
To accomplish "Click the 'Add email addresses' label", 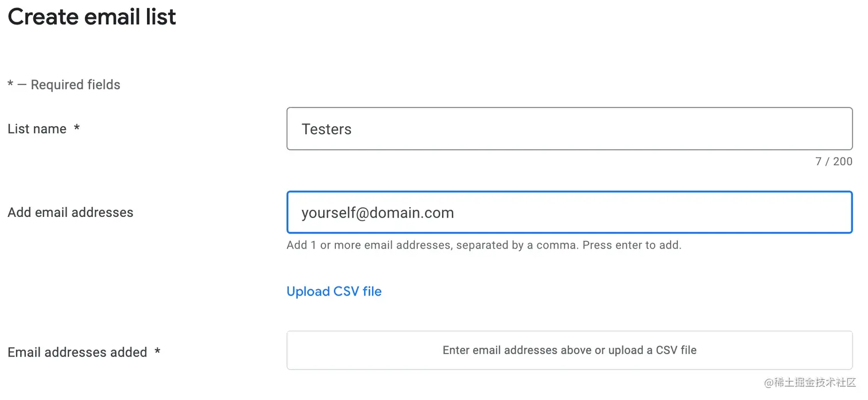I will pyautogui.click(x=71, y=212).
